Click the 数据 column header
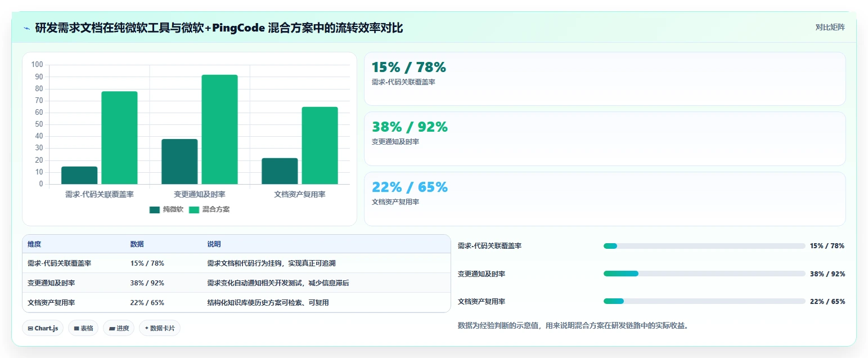This screenshot has width=868, height=358. pos(137,244)
